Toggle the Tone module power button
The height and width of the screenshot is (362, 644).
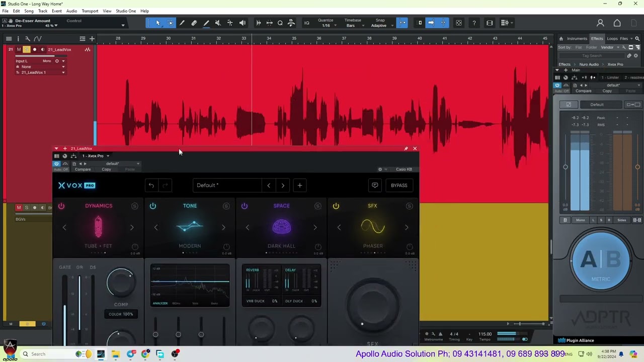(153, 206)
